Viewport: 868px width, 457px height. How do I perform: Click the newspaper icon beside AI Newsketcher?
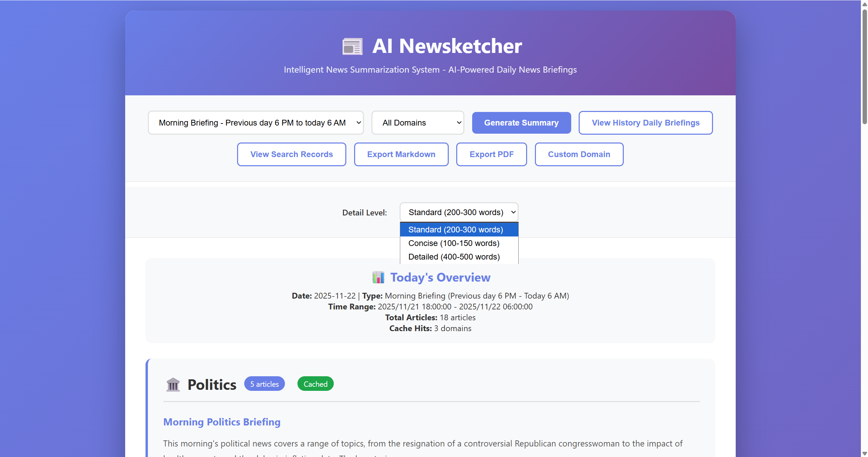[352, 46]
